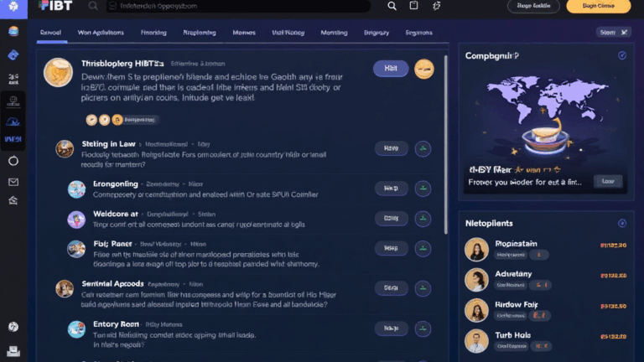This screenshot has width=644, height=362.
Task: Click the green circle icon on 'Semintal Apcoods' row
Action: (x=423, y=288)
